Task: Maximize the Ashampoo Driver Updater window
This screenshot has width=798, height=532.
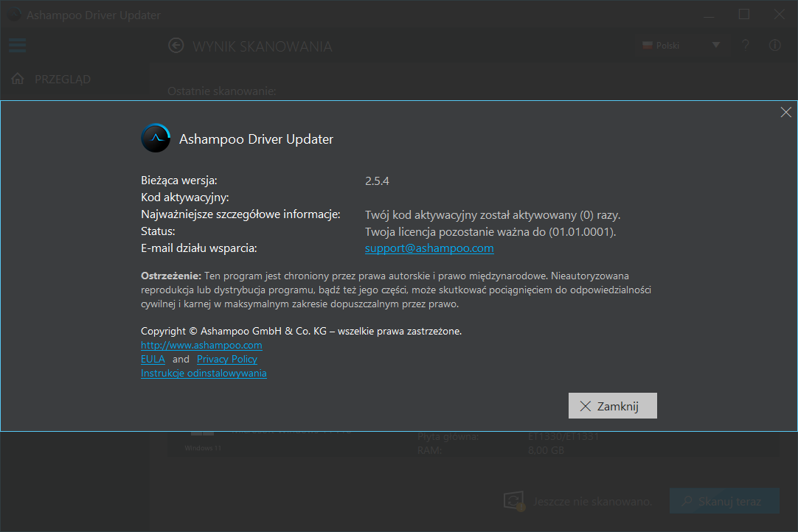Action: pos(744,14)
